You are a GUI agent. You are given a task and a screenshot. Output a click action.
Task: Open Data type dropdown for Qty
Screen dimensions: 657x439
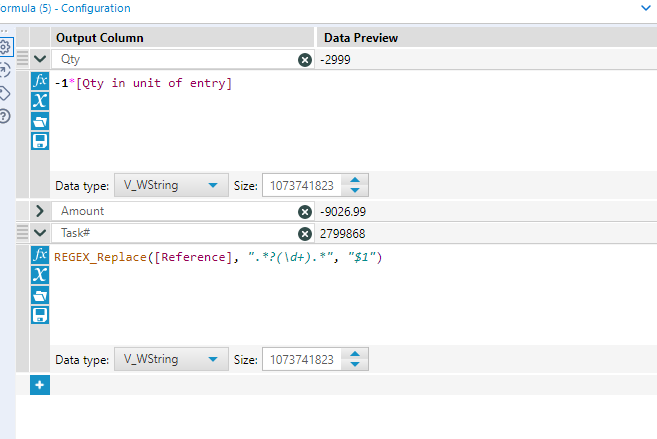tap(171, 185)
